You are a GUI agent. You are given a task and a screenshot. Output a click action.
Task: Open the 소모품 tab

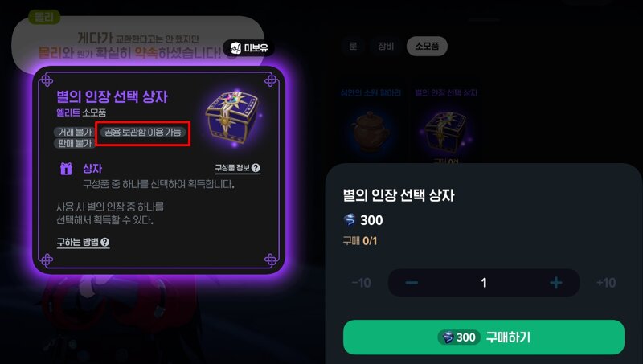(x=427, y=46)
